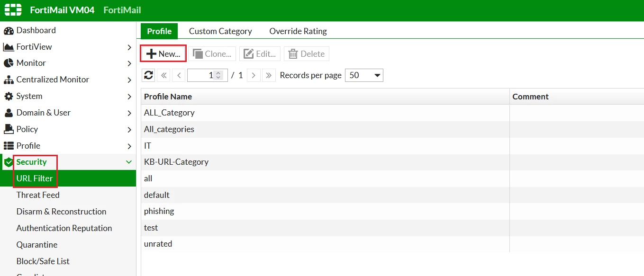Screen dimensions: 644x276
Task: Click the Dashboard gauge icon
Action: pyautogui.click(x=9, y=31)
